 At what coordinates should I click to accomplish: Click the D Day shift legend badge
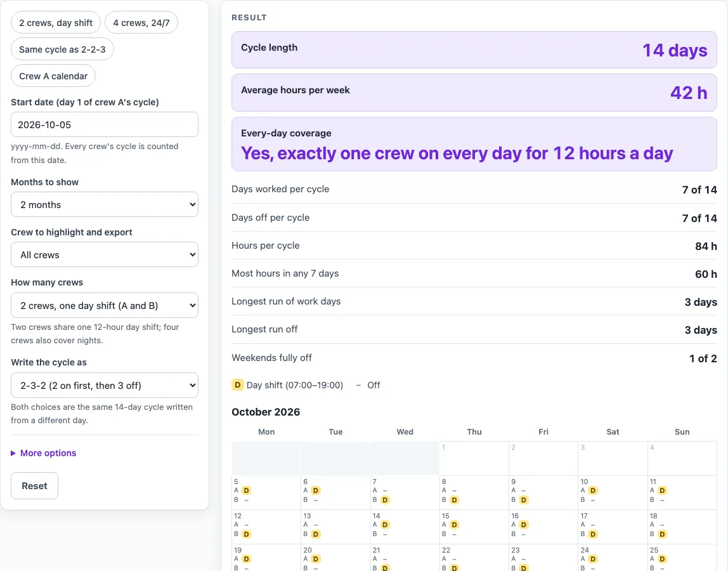[x=237, y=384]
